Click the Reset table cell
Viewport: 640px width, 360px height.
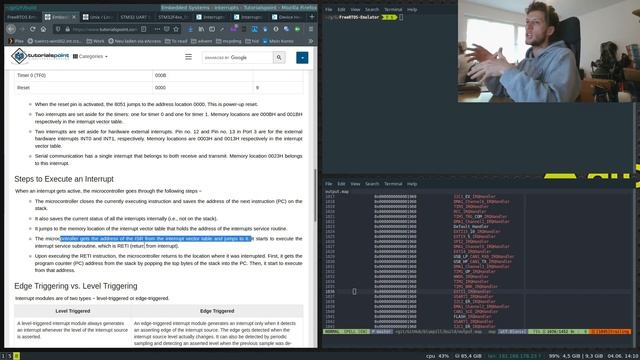pos(84,88)
